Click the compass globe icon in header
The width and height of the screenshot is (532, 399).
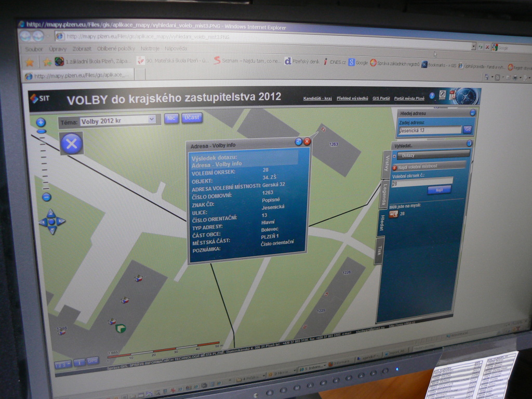[x=467, y=96]
